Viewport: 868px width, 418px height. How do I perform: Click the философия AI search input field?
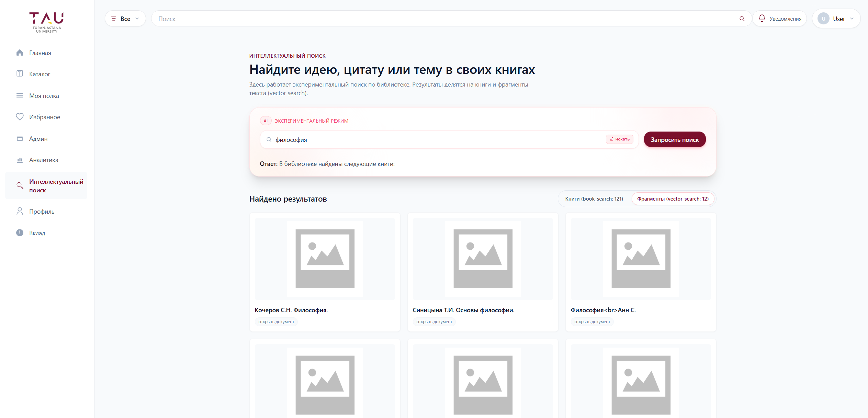coord(436,140)
